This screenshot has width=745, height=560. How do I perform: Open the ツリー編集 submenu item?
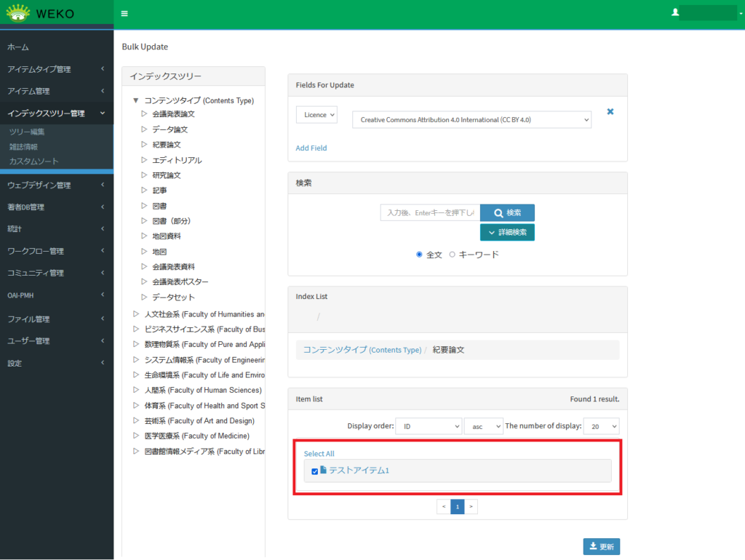coord(27,132)
